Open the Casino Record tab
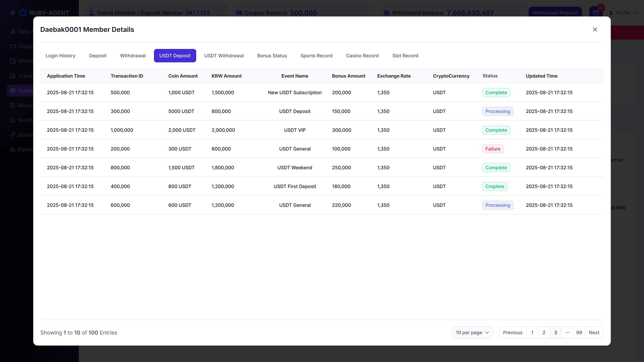 [x=362, y=55]
